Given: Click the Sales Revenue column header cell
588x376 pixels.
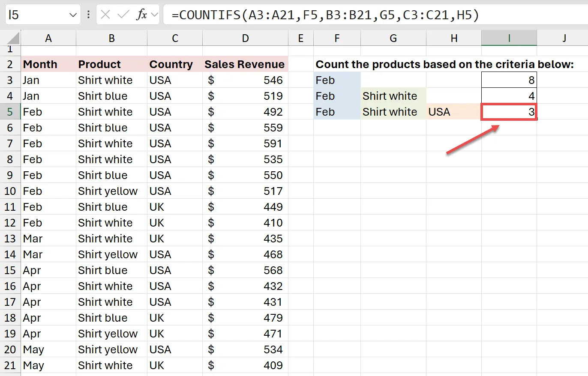Looking at the screenshot, I should 245,64.
